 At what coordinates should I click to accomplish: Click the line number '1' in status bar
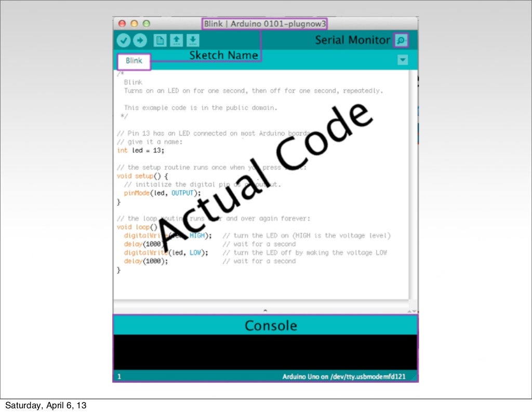[119, 376]
